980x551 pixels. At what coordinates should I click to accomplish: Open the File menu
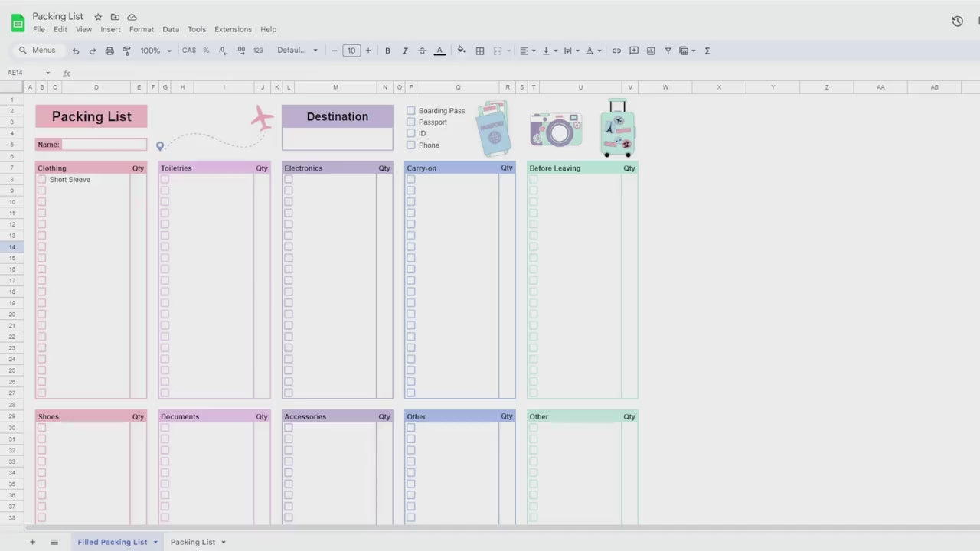39,29
